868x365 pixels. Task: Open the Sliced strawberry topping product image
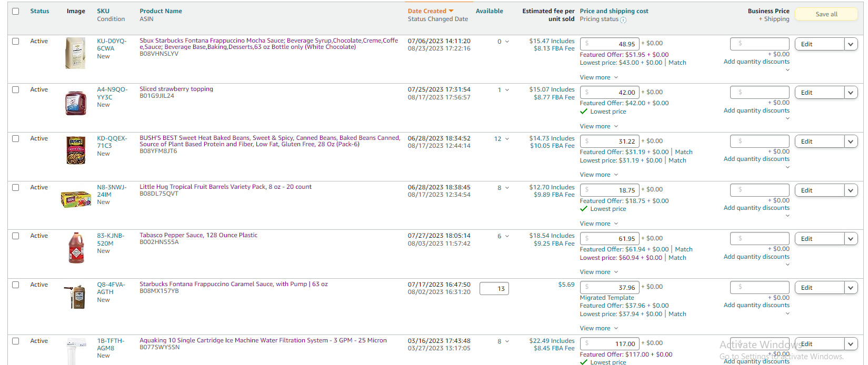coord(75,103)
